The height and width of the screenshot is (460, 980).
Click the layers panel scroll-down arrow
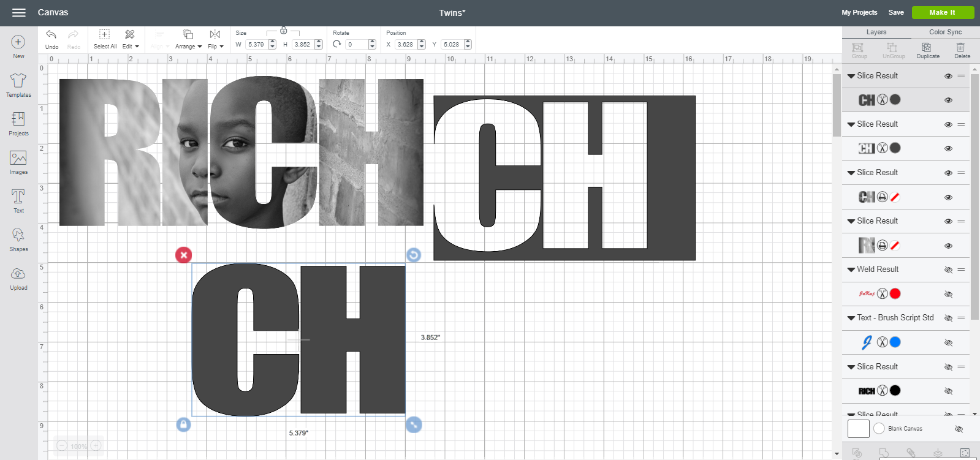(974, 414)
